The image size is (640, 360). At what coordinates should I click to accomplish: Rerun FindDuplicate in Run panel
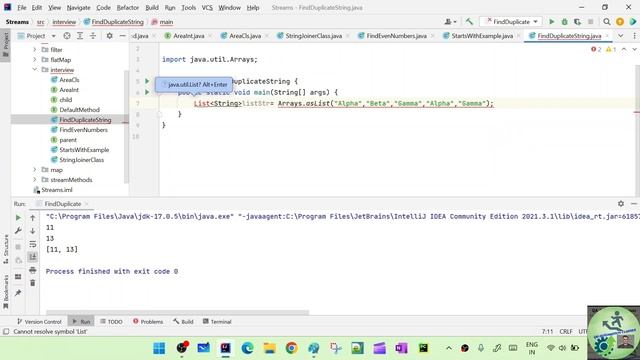pos(18,218)
